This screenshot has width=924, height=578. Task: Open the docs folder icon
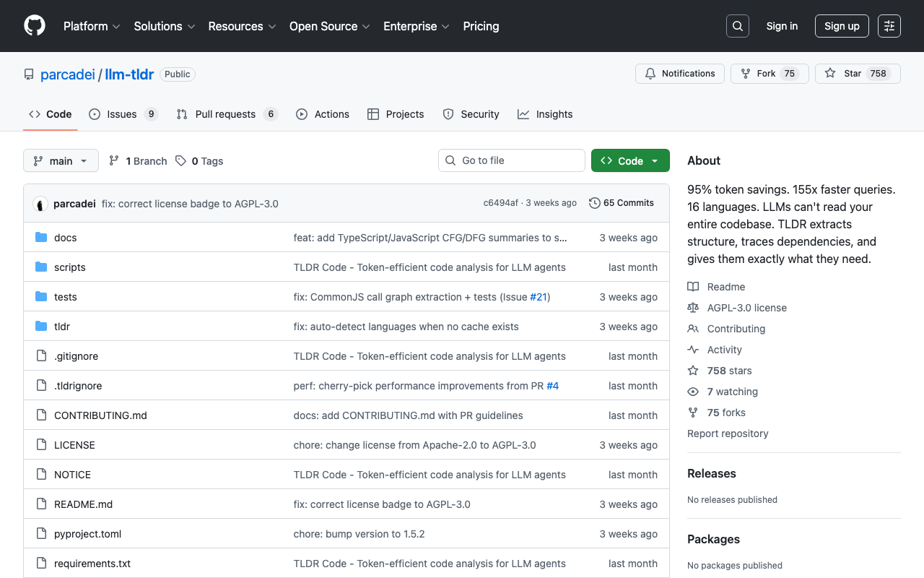41,237
